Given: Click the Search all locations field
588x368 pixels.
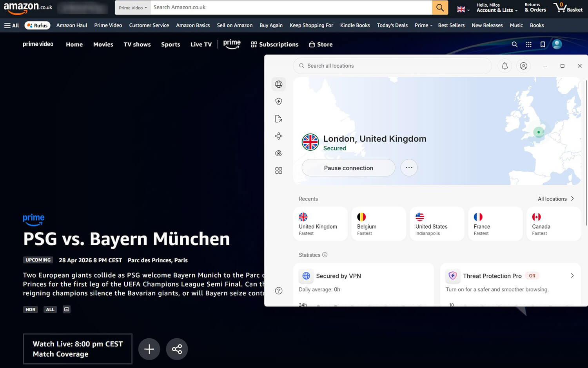Looking at the screenshot, I should [392, 66].
